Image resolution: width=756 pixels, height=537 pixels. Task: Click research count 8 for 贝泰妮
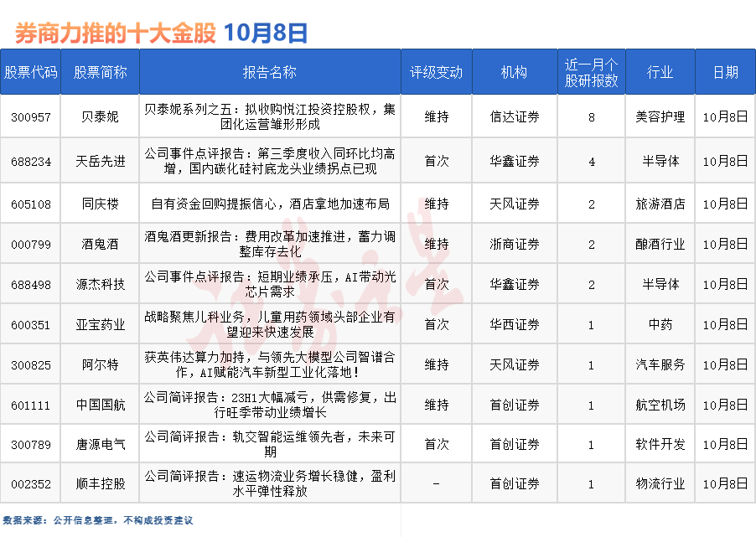tap(592, 117)
